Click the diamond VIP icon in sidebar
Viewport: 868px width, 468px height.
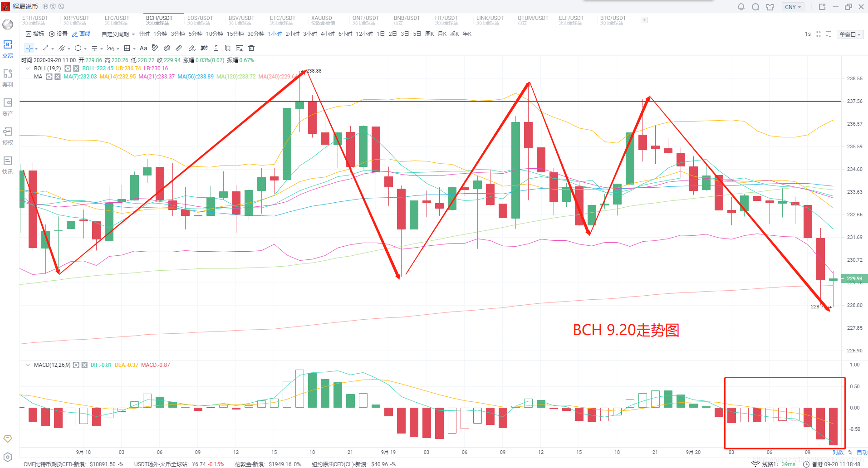[x=8, y=439]
